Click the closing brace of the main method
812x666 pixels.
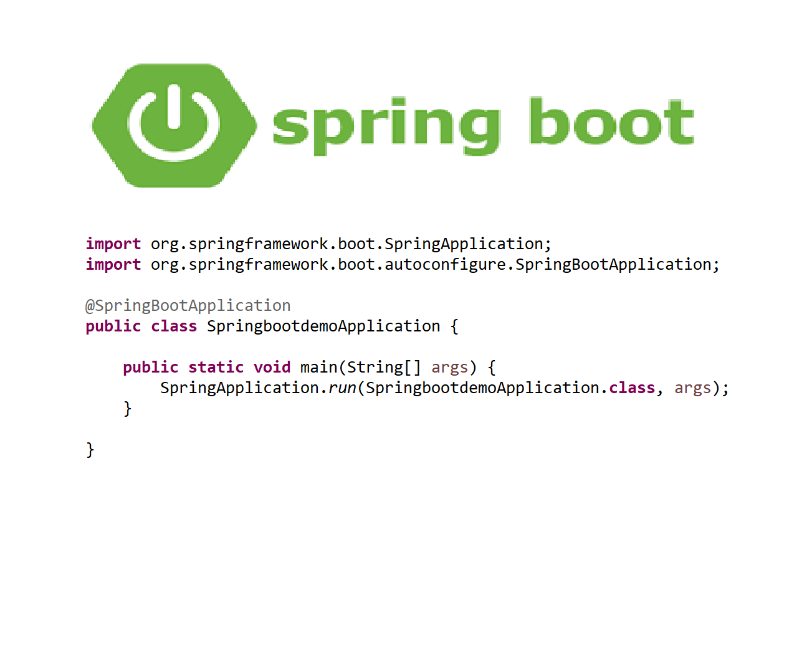(x=128, y=409)
